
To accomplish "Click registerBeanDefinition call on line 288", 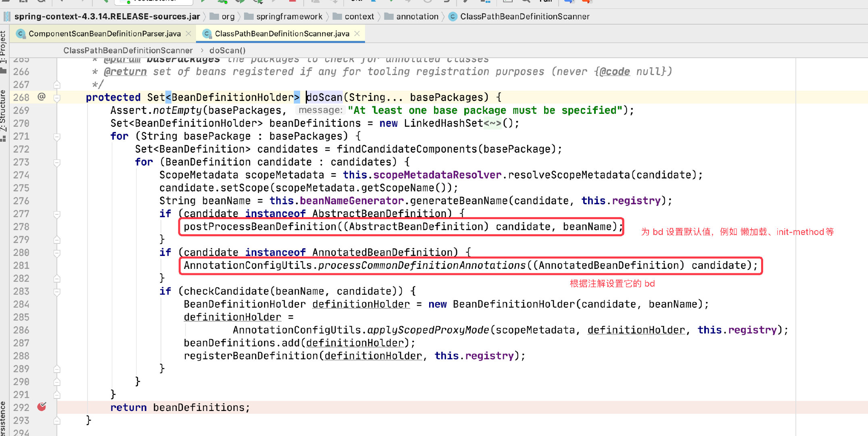I will click(251, 356).
